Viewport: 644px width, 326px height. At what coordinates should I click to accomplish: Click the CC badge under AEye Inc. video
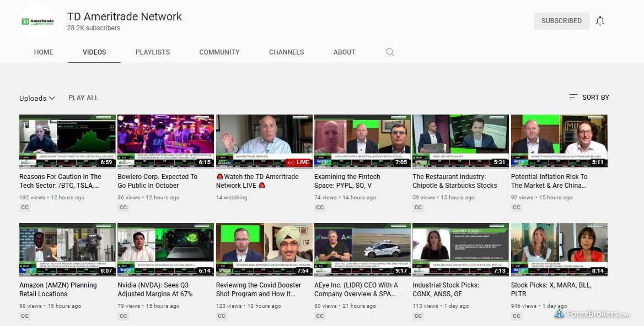click(320, 316)
